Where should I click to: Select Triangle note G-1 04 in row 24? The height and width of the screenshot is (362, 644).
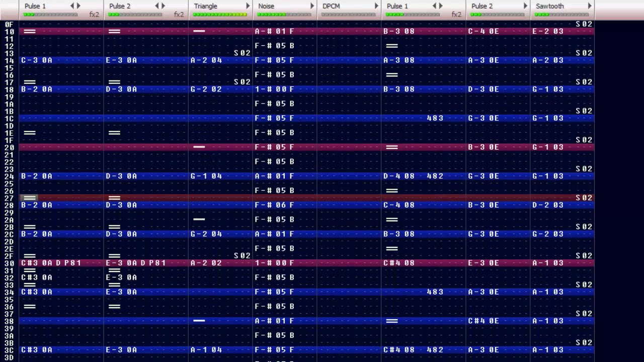(206, 176)
